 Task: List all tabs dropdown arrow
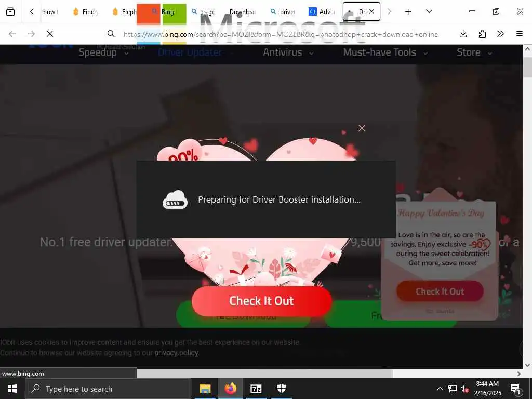click(429, 11)
